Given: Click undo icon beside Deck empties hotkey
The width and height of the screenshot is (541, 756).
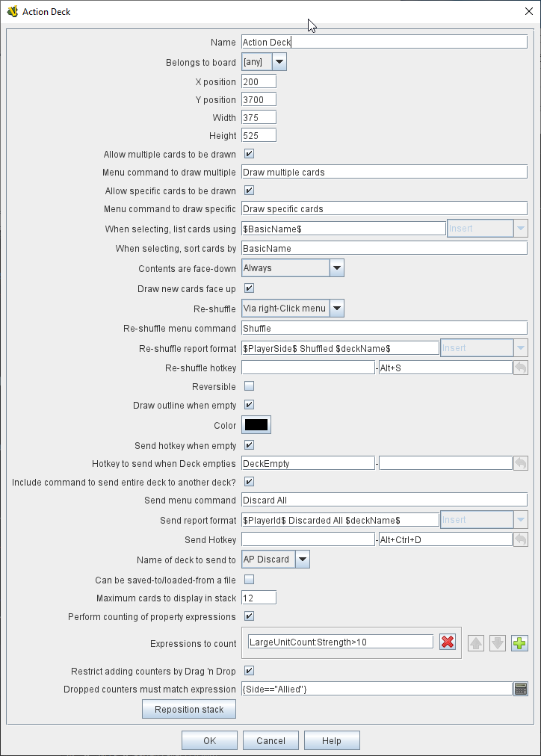Looking at the screenshot, I should pos(521,463).
